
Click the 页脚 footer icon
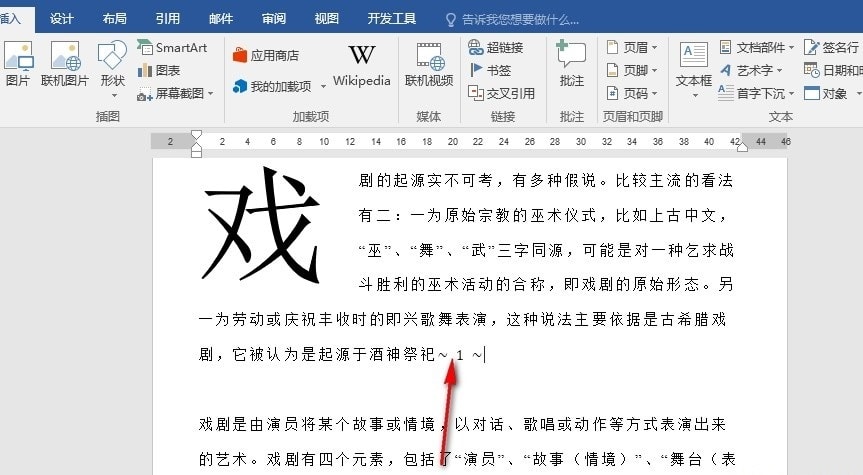click(612, 70)
